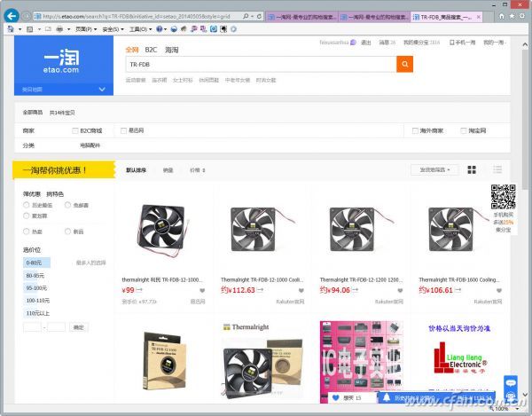Favorite the ¥99 thermalright fan with heart
Viewport: 532px width, 416px height.
[202, 290]
